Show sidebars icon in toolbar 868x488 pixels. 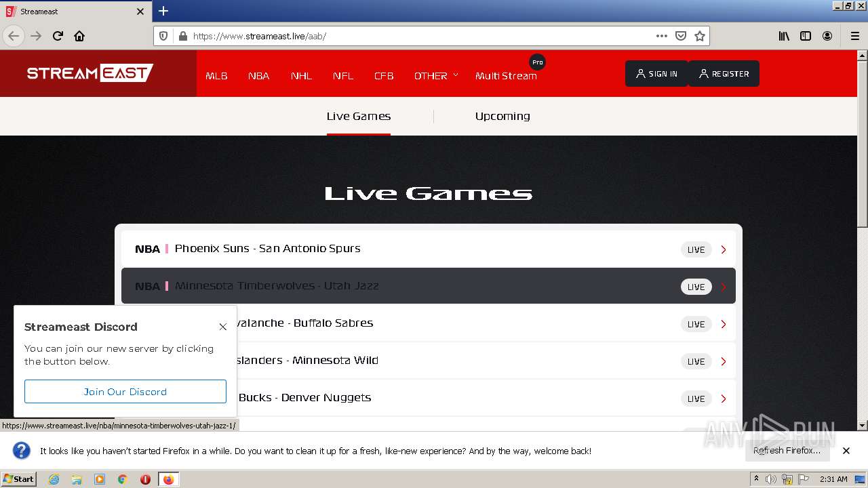pos(806,36)
